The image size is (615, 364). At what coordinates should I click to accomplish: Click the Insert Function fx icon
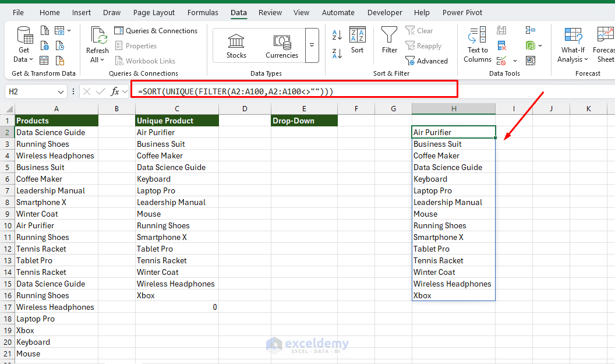pos(115,91)
